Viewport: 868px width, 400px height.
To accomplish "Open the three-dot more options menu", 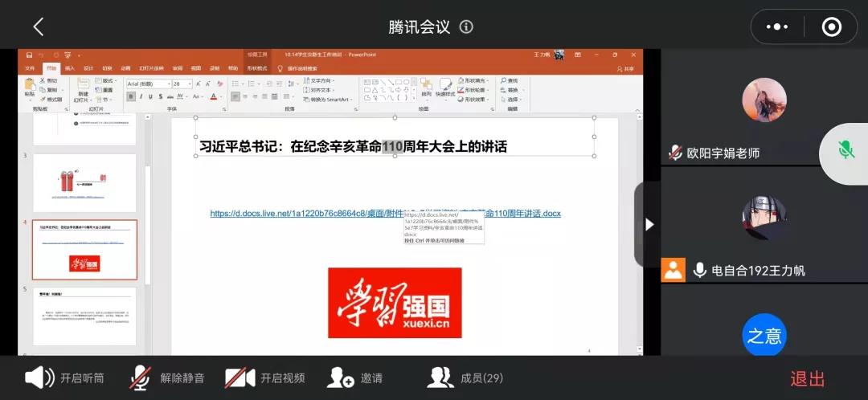I will pos(777,27).
